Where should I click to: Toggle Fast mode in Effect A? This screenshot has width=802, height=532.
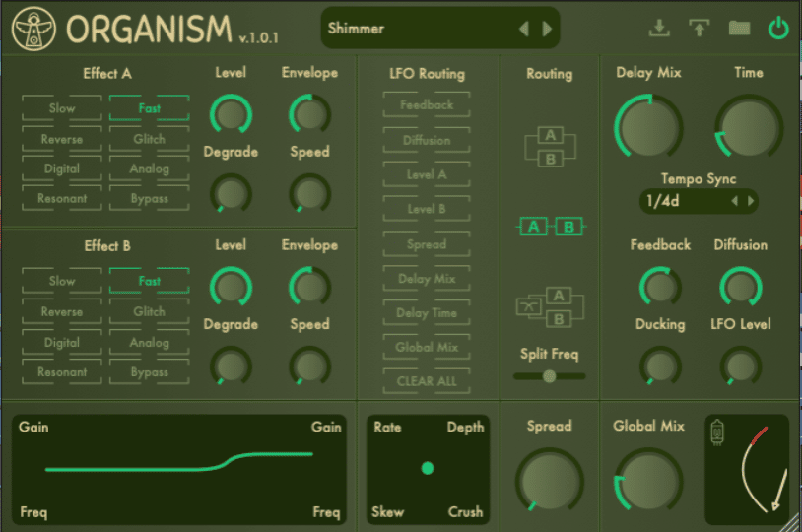tap(150, 108)
